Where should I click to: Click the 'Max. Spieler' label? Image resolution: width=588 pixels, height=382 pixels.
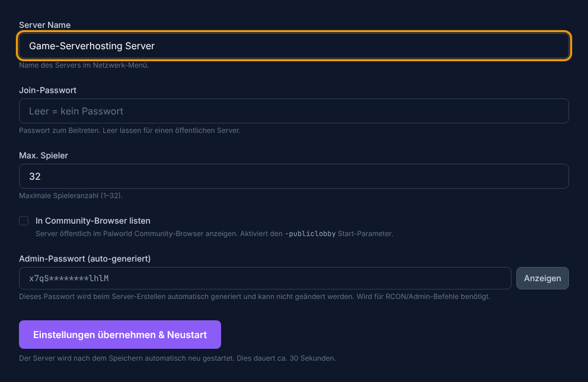(x=43, y=155)
